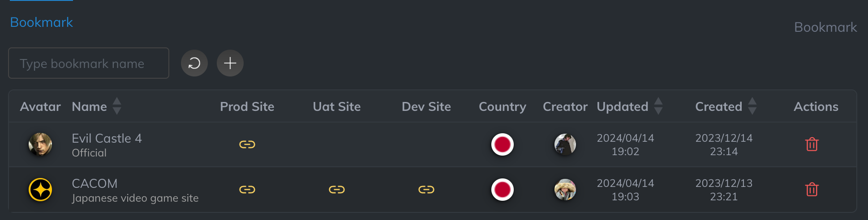Sort table by Created column
Image resolution: width=868 pixels, height=220 pixels.
tap(752, 106)
